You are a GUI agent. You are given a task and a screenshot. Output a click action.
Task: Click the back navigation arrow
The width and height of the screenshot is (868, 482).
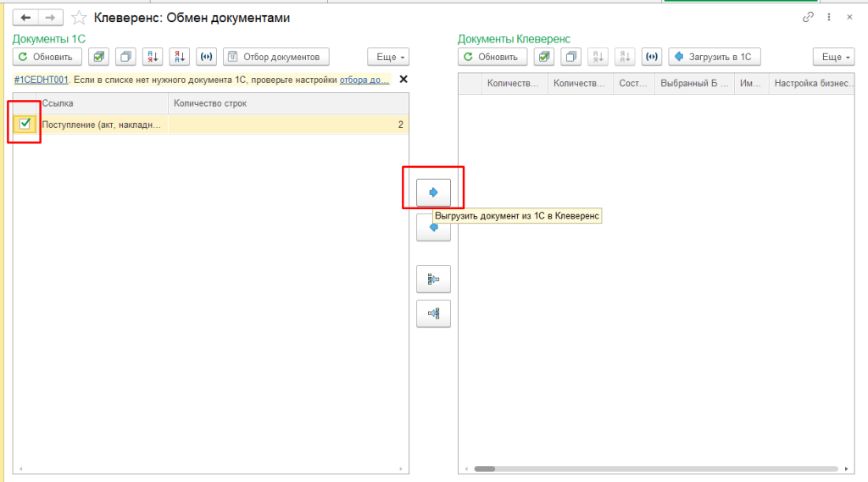(25, 17)
